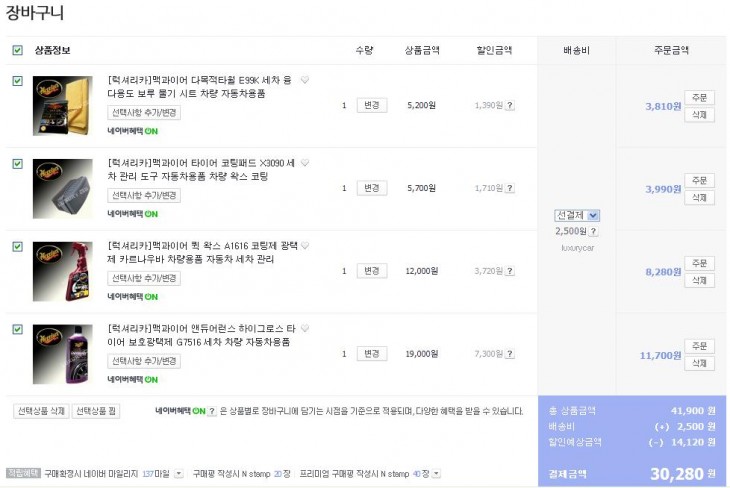Open 선택사항 추가/변경 for 타이어 코팅패드
This screenshot has width=730, height=488.
pos(144,196)
